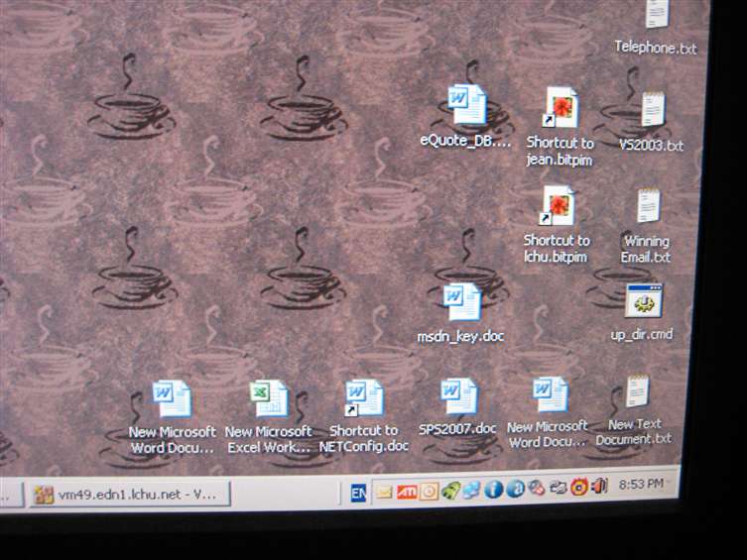Click the gray device tray icon
747x560 pixels.
pos(558,488)
